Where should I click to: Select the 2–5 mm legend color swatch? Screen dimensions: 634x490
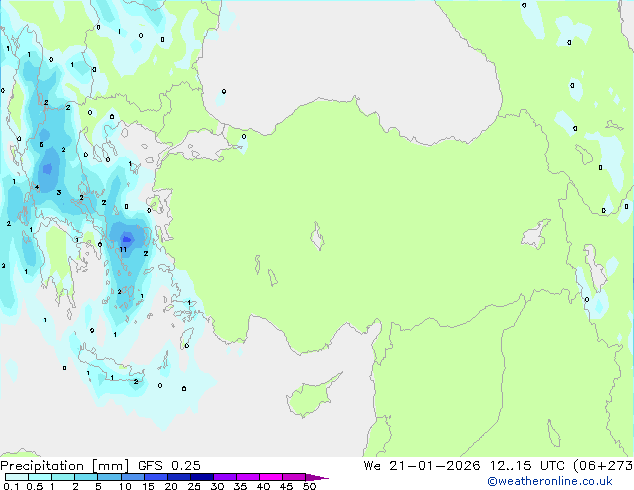point(86,477)
